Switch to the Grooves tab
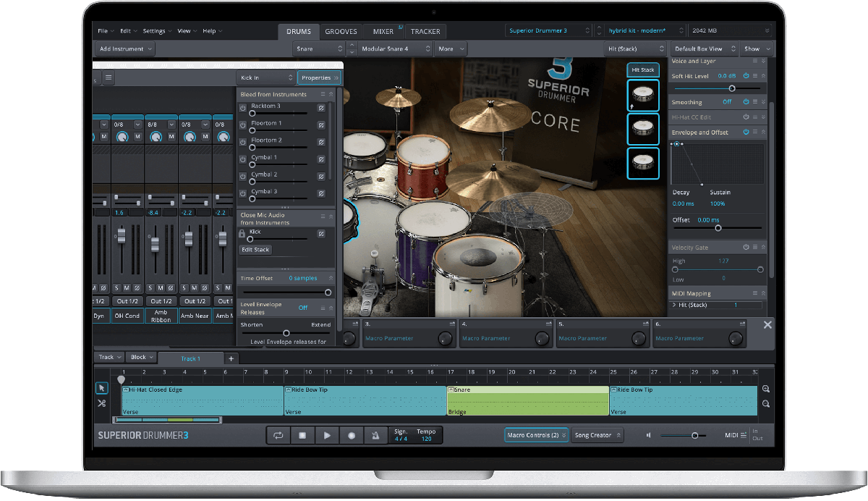Image resolution: width=868 pixels, height=501 pixels. click(x=341, y=32)
